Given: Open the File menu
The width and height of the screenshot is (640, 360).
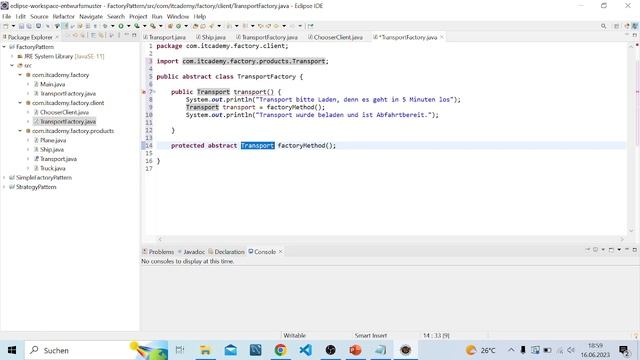Looking at the screenshot, I should coord(7,16).
